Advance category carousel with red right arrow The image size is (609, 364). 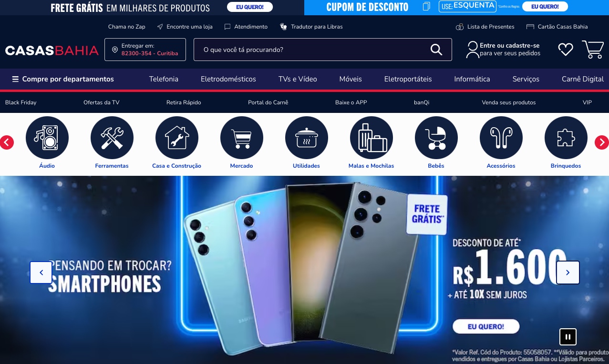click(602, 142)
